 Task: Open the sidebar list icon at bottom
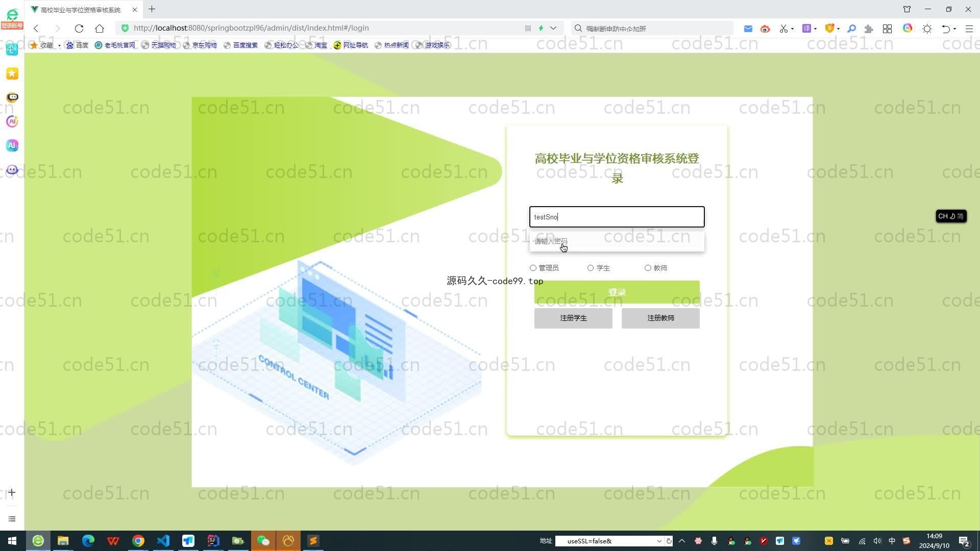click(x=12, y=519)
